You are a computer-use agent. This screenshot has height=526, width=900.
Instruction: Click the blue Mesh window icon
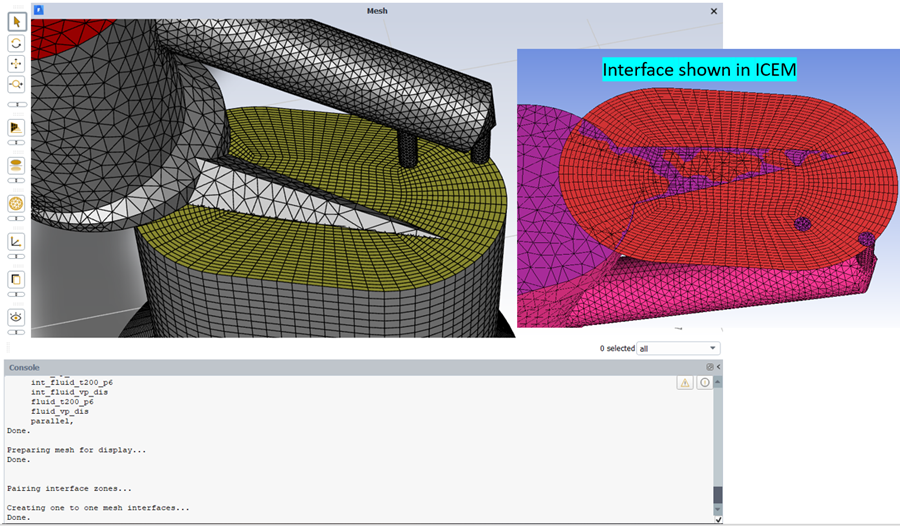(x=39, y=10)
